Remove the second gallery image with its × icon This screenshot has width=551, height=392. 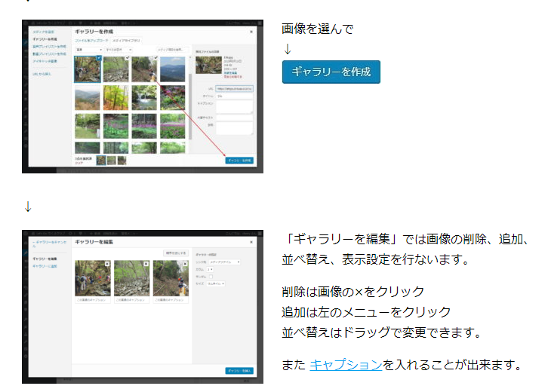point(147,264)
